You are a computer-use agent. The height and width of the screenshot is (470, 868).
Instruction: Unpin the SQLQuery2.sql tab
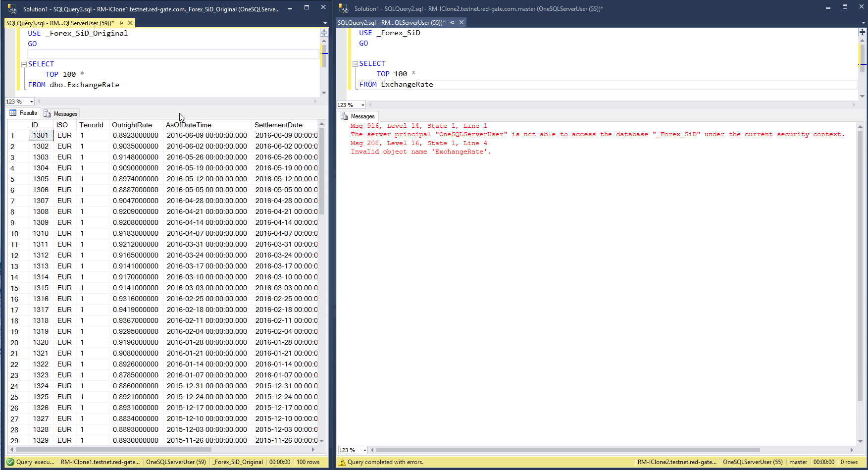point(451,22)
